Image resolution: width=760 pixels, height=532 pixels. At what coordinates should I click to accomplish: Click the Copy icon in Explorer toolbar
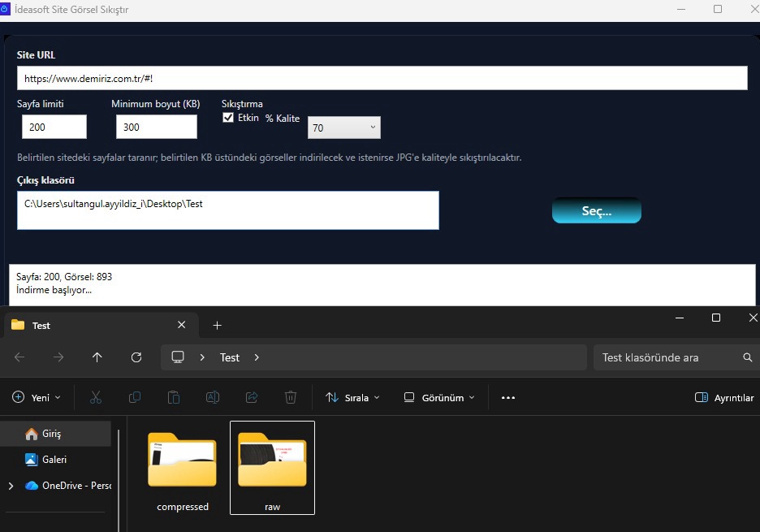(135, 397)
